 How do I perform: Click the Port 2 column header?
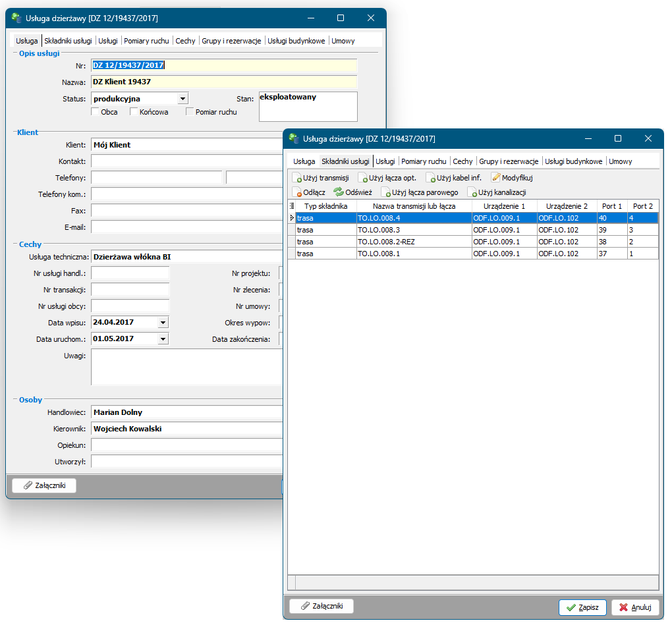point(643,206)
